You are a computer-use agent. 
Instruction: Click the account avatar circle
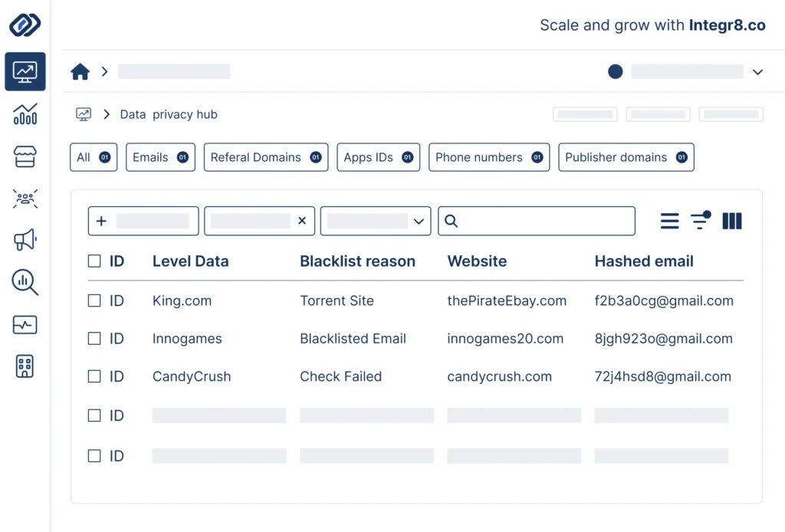point(616,71)
